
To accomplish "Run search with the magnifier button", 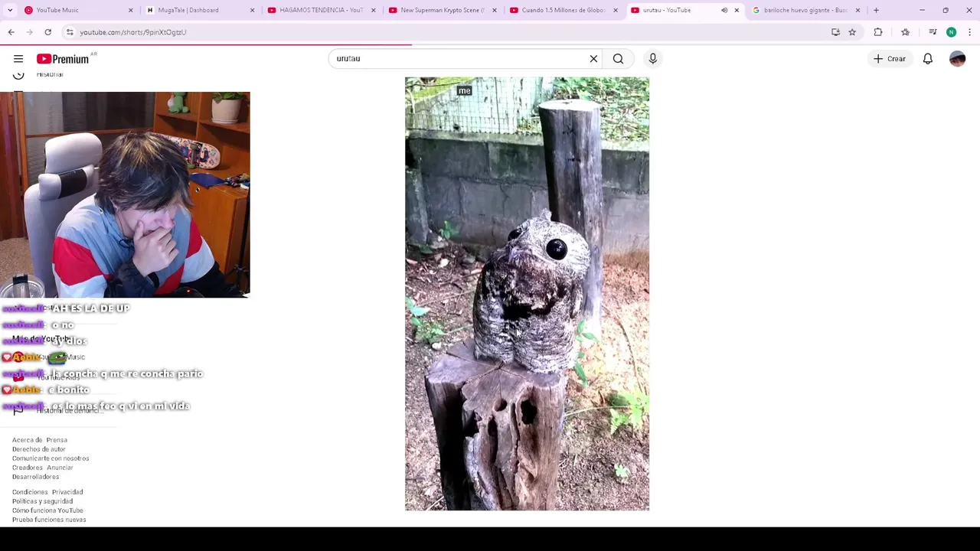I will pos(618,59).
